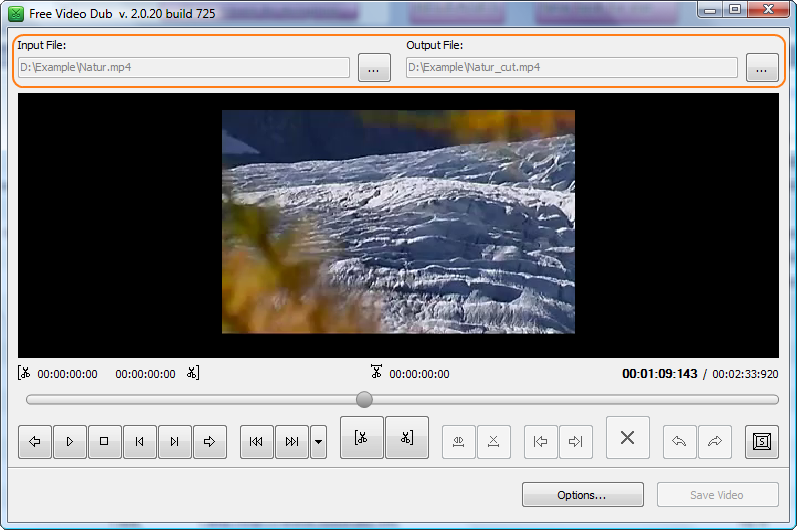
Task: Go to the next keyframe
Action: (291, 441)
